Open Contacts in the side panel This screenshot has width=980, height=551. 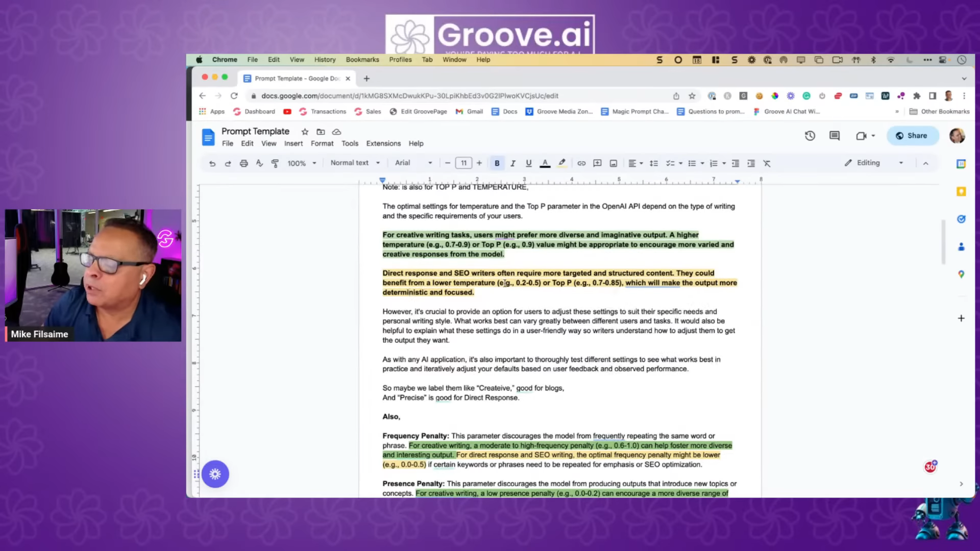(x=961, y=247)
